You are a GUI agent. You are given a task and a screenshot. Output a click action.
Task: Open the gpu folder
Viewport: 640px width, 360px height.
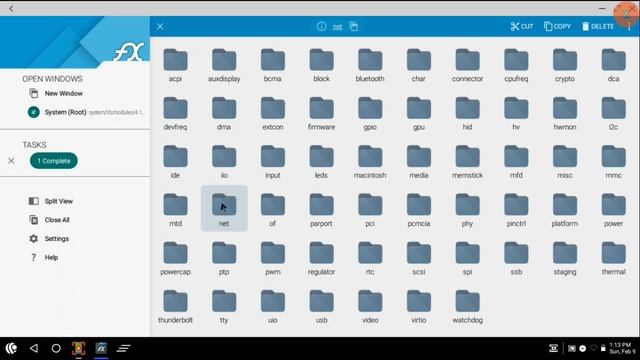point(419,113)
